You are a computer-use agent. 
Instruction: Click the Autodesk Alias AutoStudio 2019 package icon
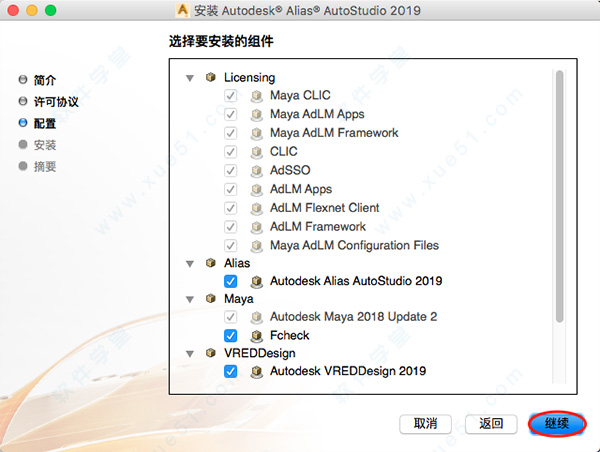(x=256, y=282)
